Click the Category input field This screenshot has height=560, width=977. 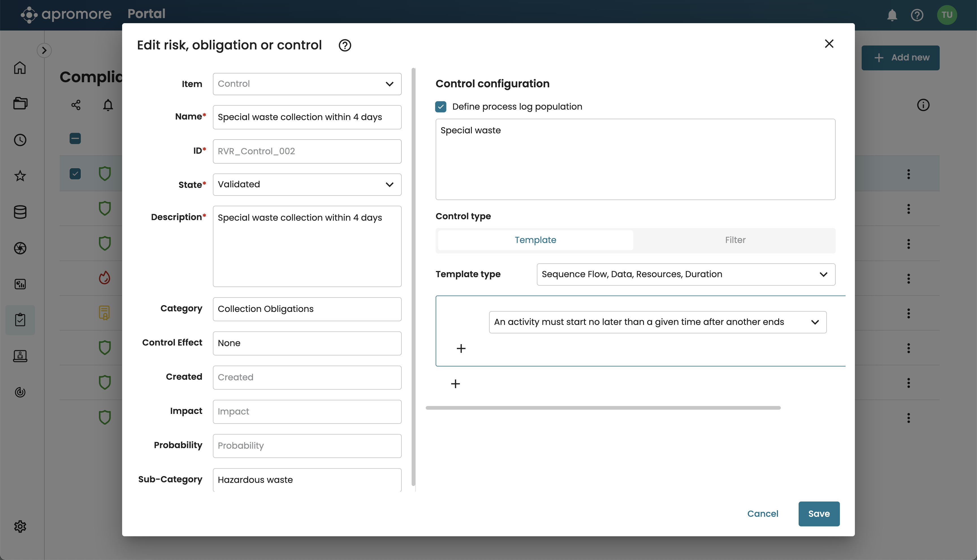click(307, 309)
